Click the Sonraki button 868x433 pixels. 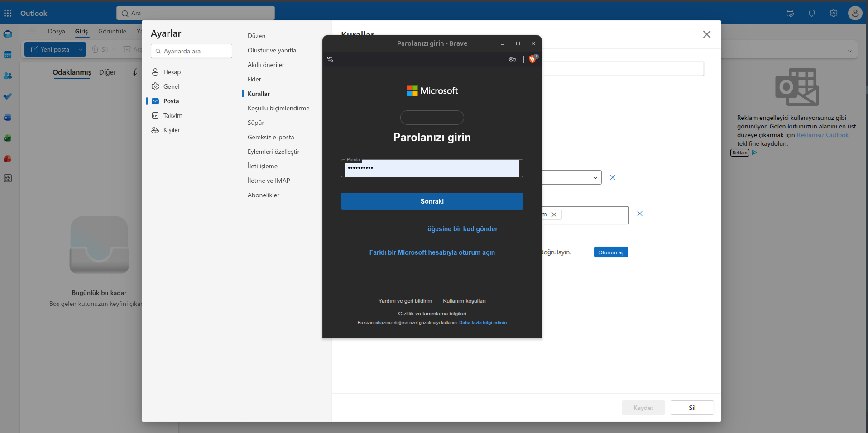click(x=432, y=201)
